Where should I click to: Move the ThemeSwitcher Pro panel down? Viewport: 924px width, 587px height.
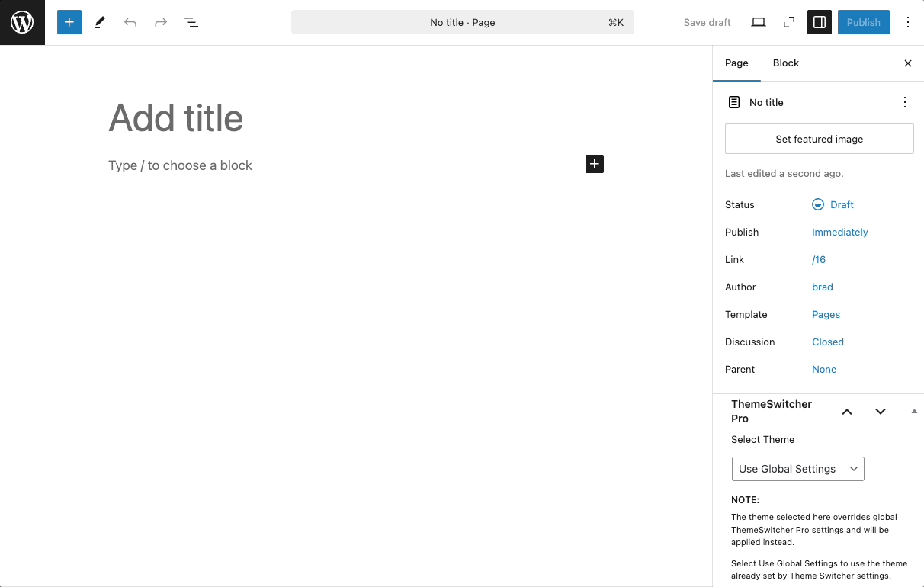coord(881,412)
